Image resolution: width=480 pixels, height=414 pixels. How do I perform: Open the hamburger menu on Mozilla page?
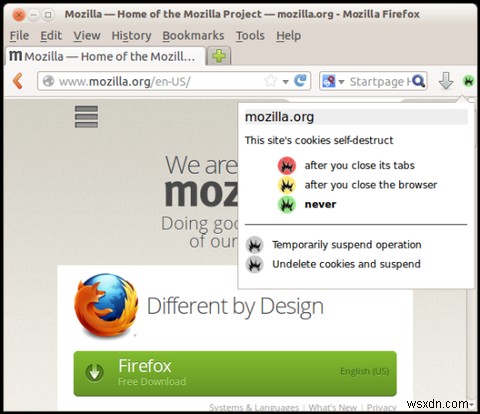[86, 117]
